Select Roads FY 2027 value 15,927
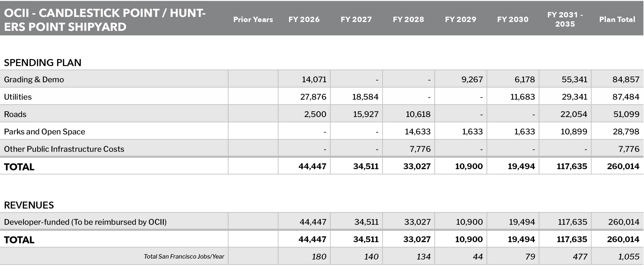Viewport: 644px width, 269px height. [366, 114]
